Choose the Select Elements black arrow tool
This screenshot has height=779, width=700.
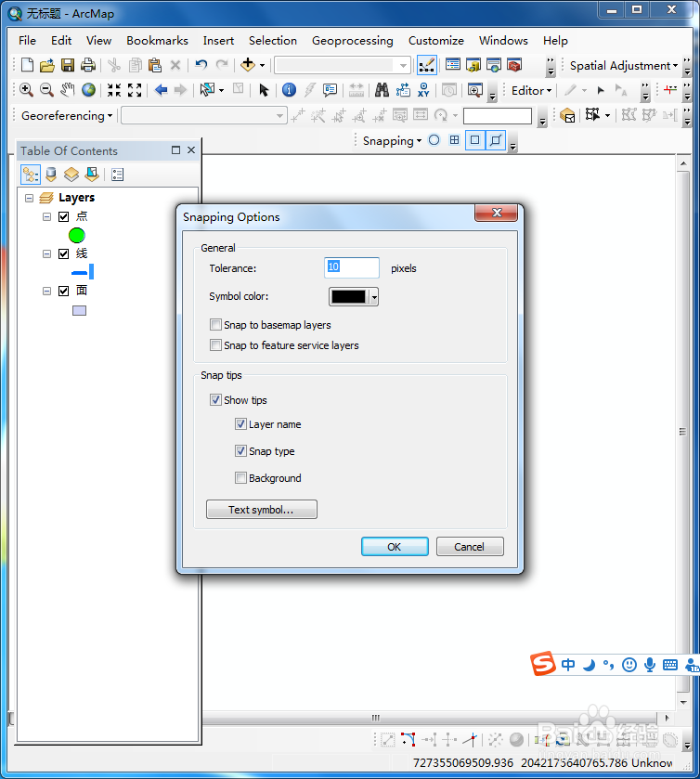[264, 90]
